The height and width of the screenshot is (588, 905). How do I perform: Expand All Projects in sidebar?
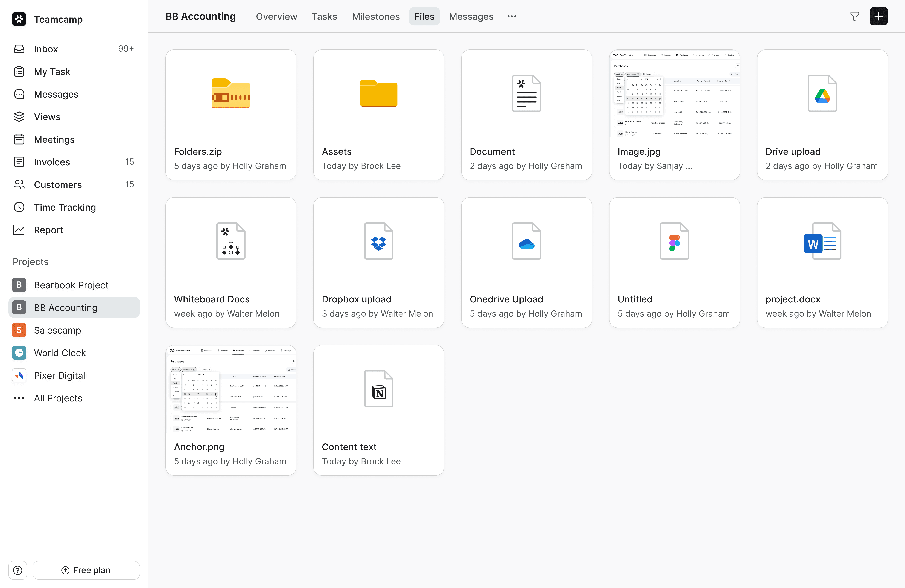pos(58,398)
